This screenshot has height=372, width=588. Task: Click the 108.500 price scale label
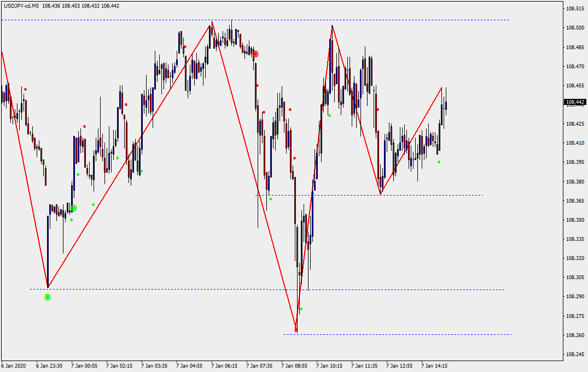click(x=575, y=28)
